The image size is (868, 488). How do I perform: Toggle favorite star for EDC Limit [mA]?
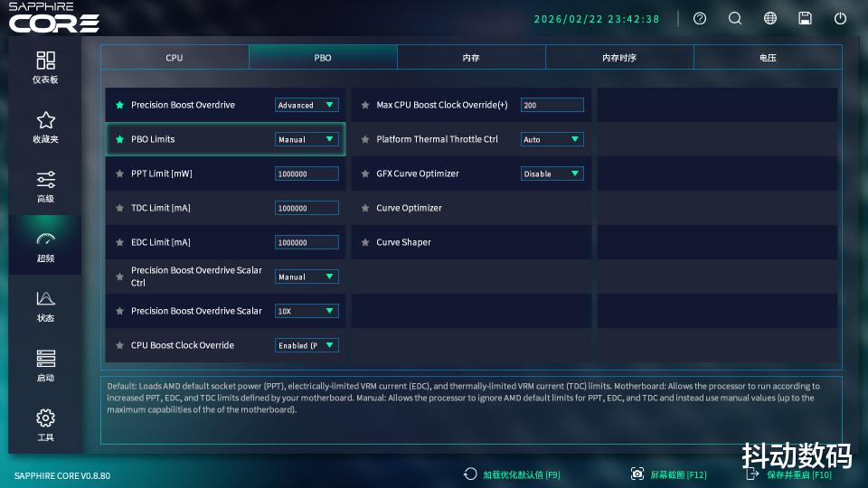coord(119,242)
